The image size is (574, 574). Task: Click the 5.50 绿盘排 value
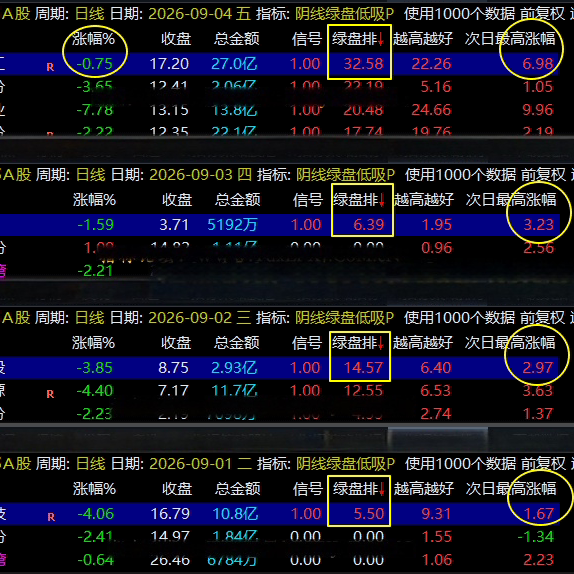coord(369,514)
